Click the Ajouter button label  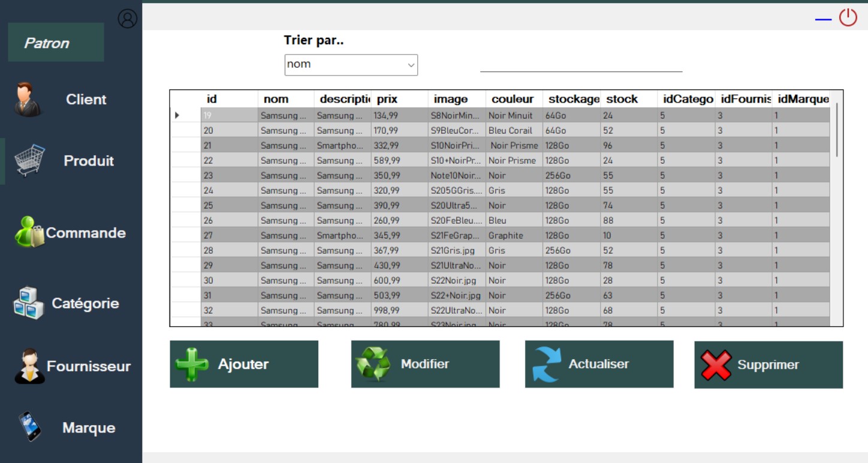243,364
